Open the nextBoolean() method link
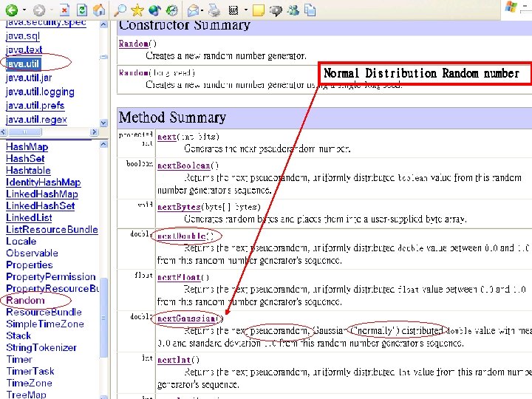Viewport: 532px width, 399px height. (183, 166)
